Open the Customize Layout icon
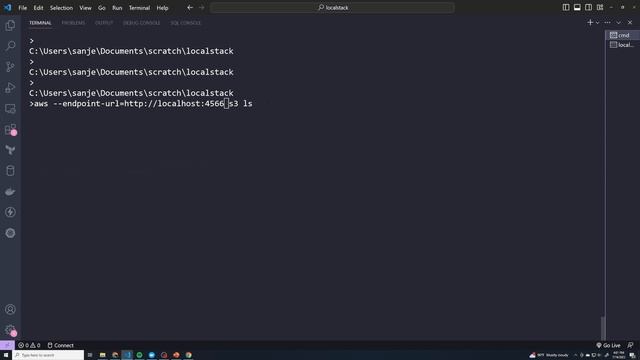640x360 pixels. [600, 7]
